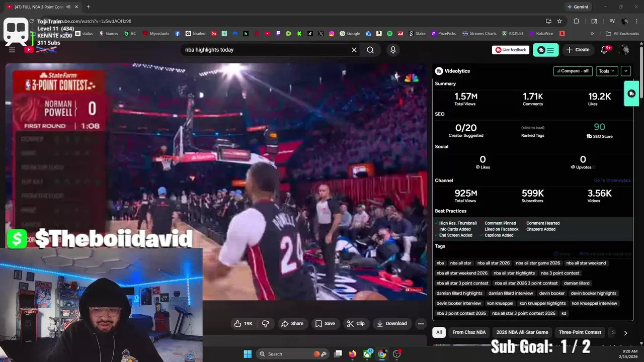
Task: Dislike the video with thumbs down
Action: pyautogui.click(x=266, y=324)
